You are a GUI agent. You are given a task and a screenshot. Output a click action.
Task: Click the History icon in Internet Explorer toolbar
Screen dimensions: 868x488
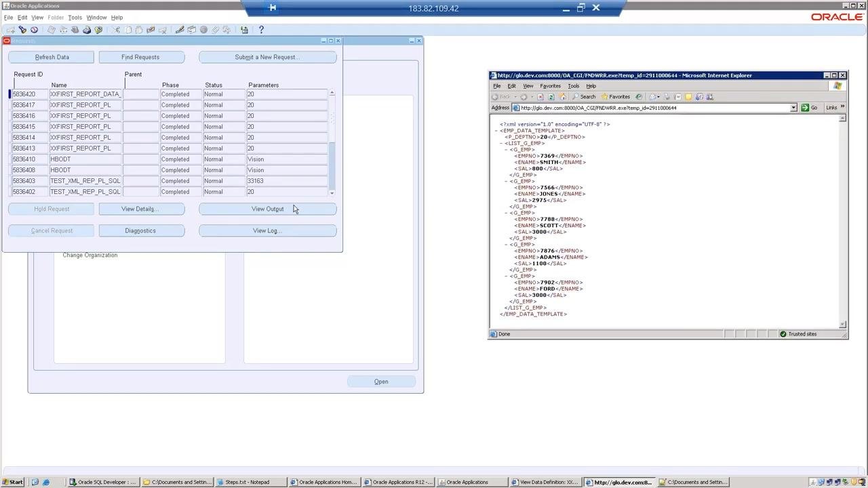click(x=639, y=97)
